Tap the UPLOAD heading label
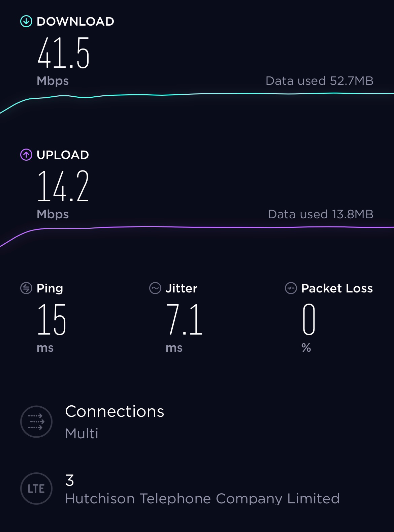This screenshot has height=532, width=394. [63, 155]
